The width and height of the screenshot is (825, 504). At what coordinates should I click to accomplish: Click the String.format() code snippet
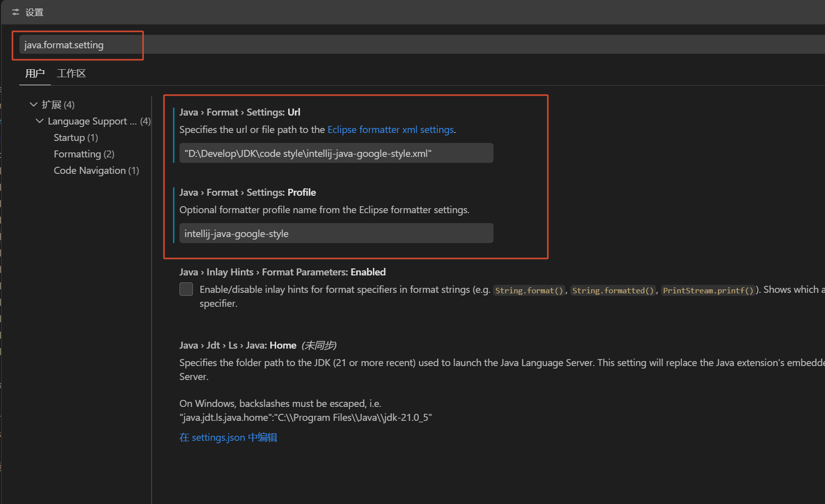point(529,290)
